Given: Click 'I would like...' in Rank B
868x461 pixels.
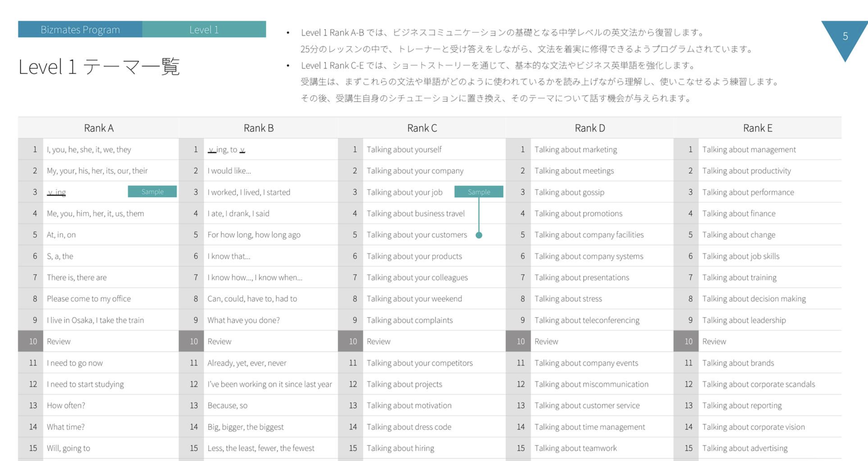Looking at the screenshot, I should pos(229,171).
